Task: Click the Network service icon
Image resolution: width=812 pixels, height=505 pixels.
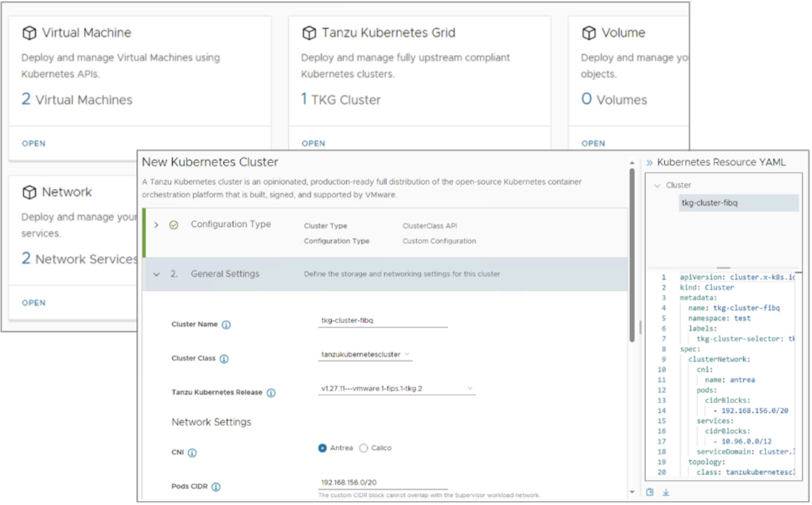Action: coord(29,192)
